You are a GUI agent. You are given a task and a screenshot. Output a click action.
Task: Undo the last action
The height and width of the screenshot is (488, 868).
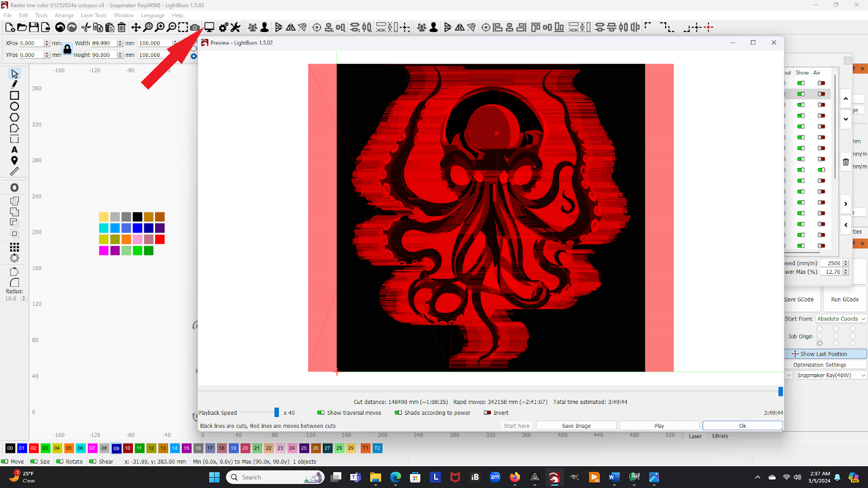[x=60, y=27]
